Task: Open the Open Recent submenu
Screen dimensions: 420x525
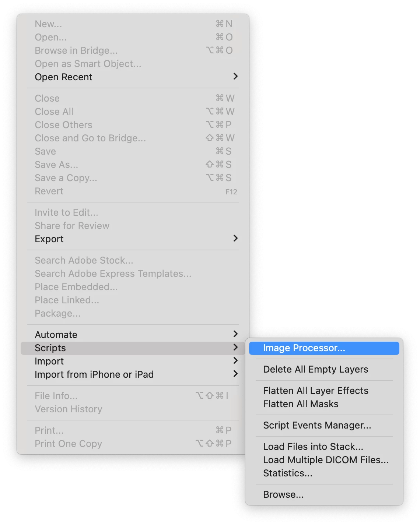Action: coord(133,77)
